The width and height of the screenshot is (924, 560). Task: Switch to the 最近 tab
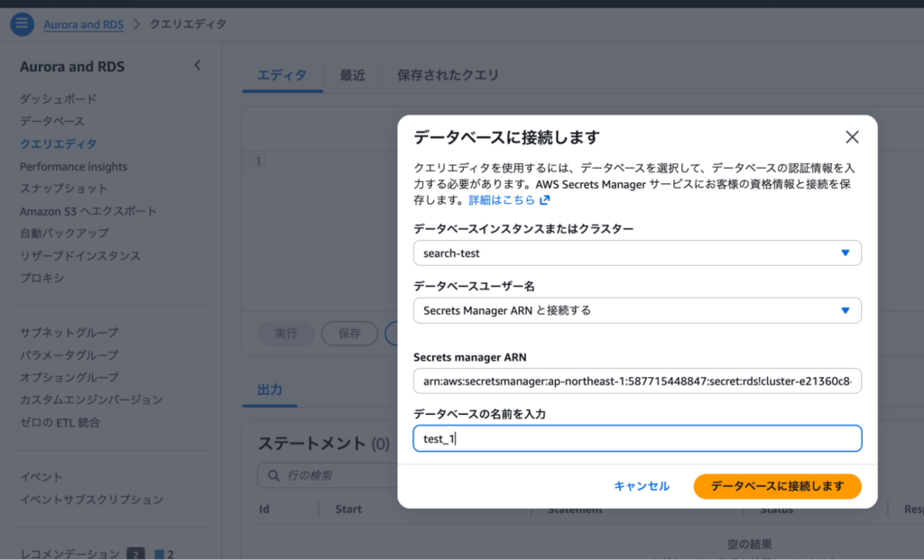[x=352, y=76]
